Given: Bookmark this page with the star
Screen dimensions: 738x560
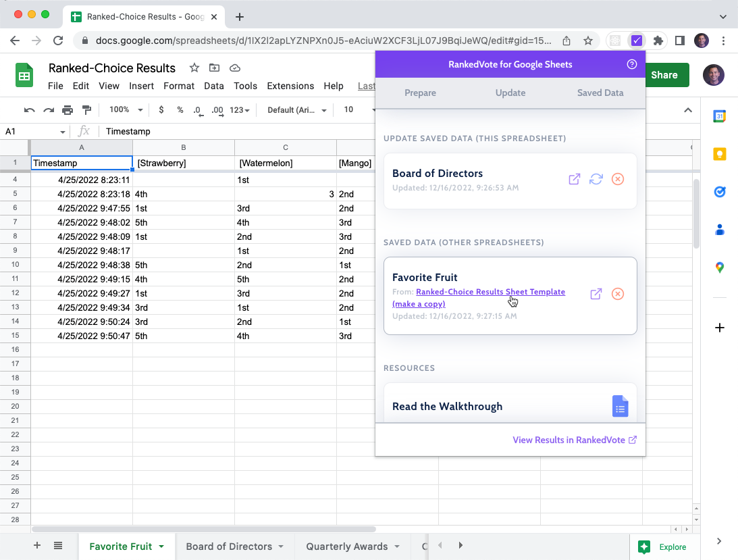Looking at the screenshot, I should 588,41.
